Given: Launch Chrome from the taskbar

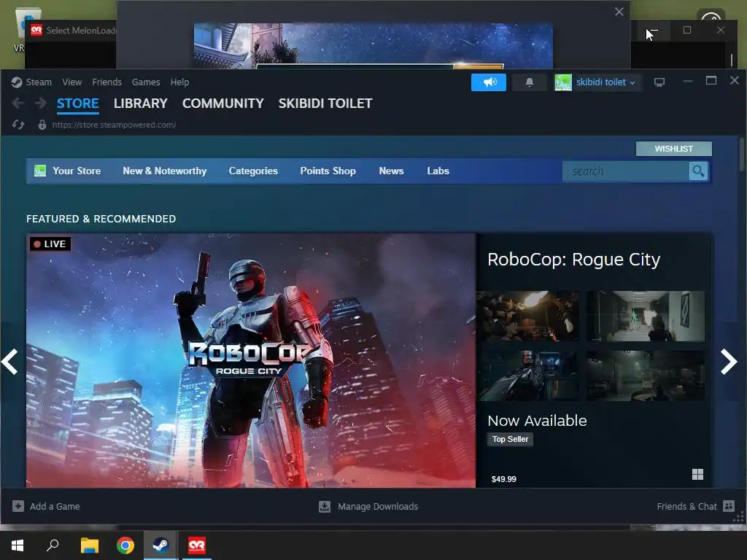Looking at the screenshot, I should coord(125,545).
